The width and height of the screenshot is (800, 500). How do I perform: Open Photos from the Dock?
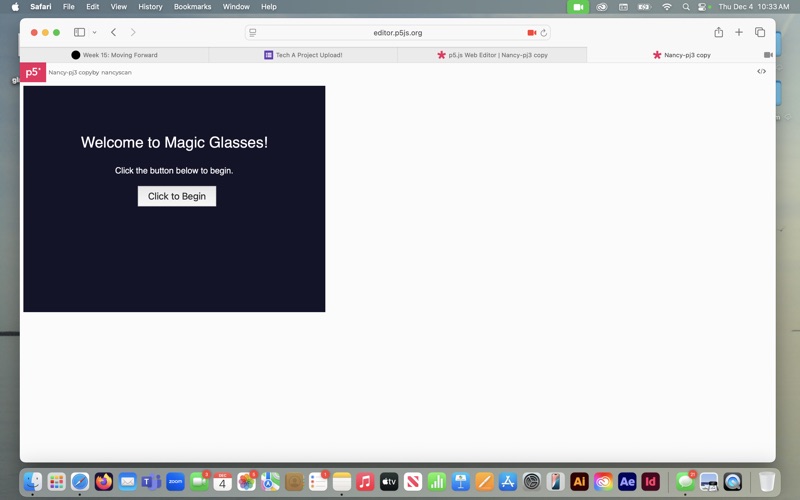(x=246, y=481)
